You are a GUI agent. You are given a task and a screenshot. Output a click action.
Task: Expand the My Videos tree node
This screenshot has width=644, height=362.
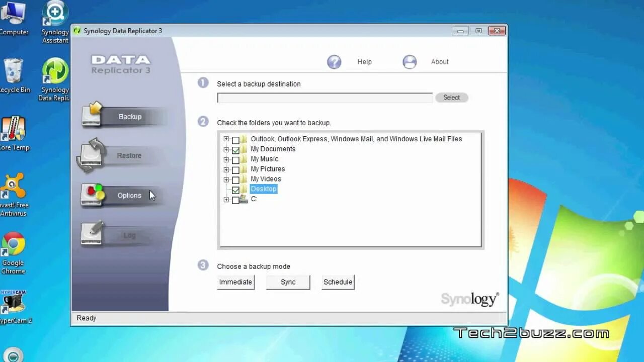coord(226,179)
